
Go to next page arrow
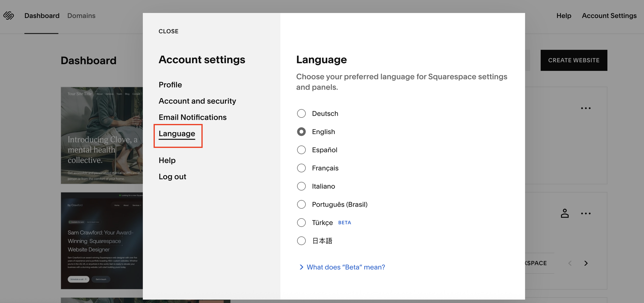pyautogui.click(x=586, y=263)
